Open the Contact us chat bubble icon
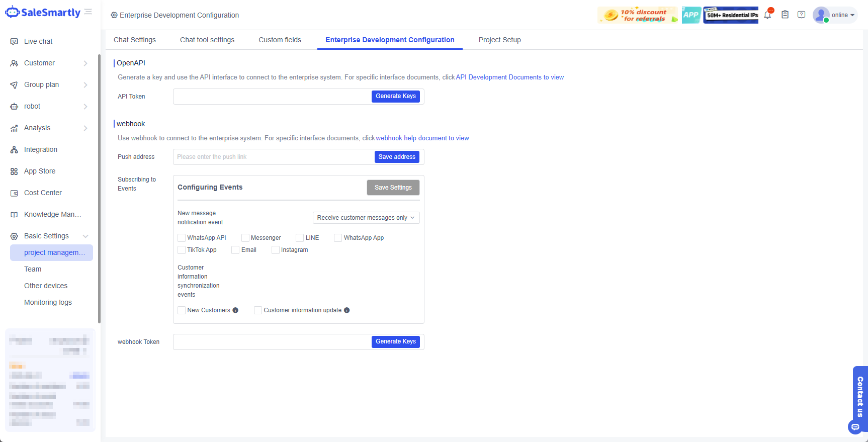The width and height of the screenshot is (868, 442). (x=855, y=427)
